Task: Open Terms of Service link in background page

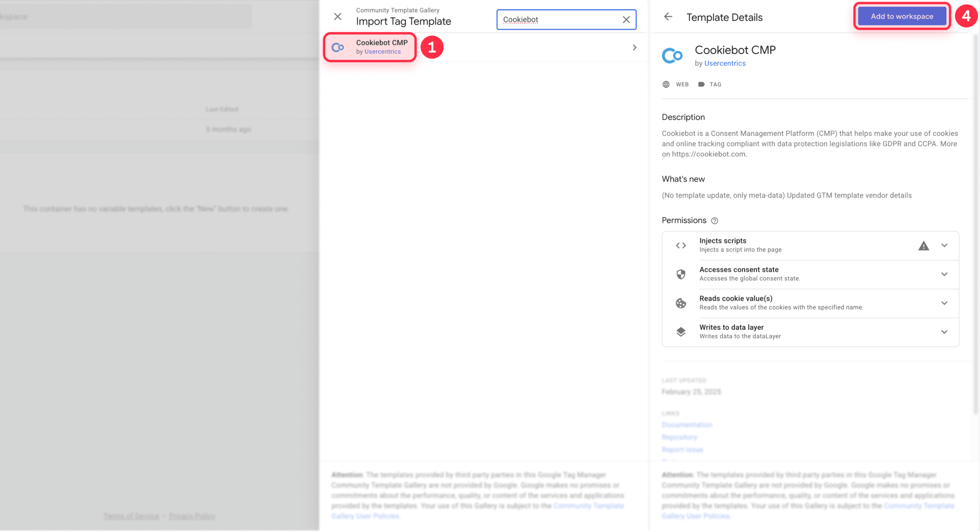Action: point(131,516)
